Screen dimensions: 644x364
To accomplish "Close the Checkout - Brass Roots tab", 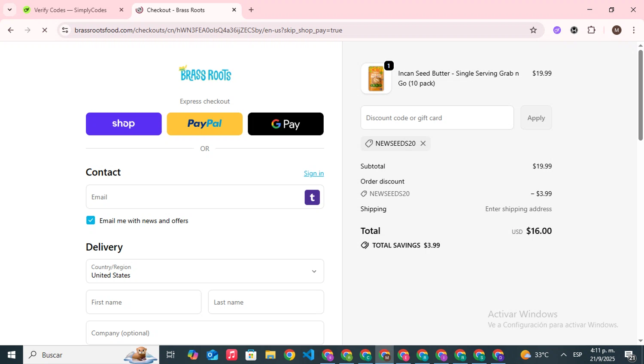I will click(x=234, y=10).
